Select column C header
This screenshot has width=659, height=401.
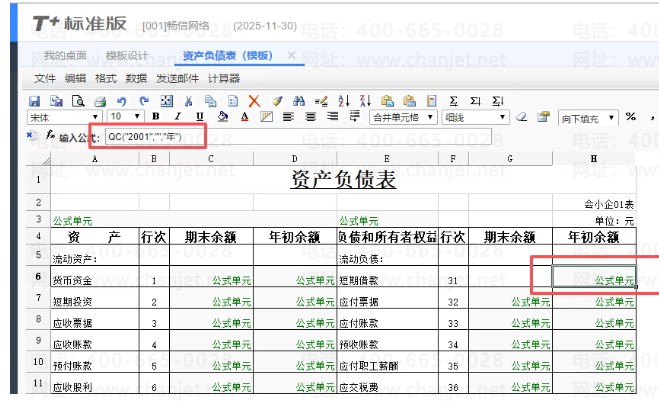[211, 159]
